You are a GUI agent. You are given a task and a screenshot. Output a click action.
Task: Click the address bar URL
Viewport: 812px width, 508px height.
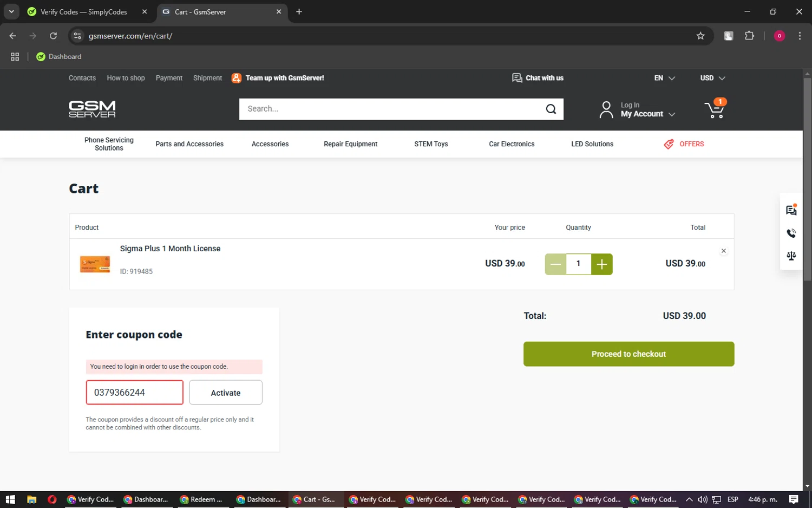pos(130,36)
